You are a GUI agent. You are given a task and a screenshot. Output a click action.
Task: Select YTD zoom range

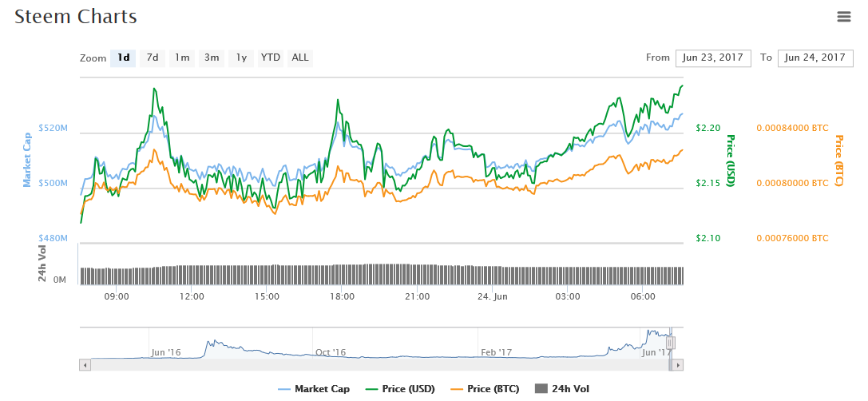271,58
